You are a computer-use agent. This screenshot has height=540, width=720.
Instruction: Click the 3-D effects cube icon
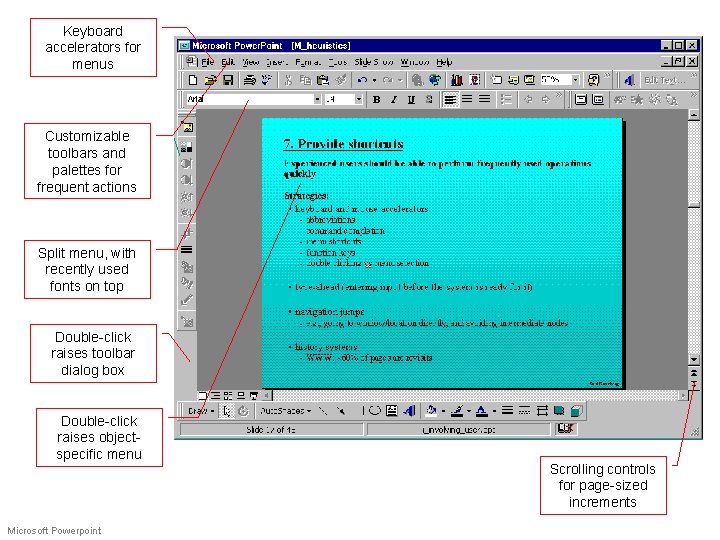(x=576, y=411)
